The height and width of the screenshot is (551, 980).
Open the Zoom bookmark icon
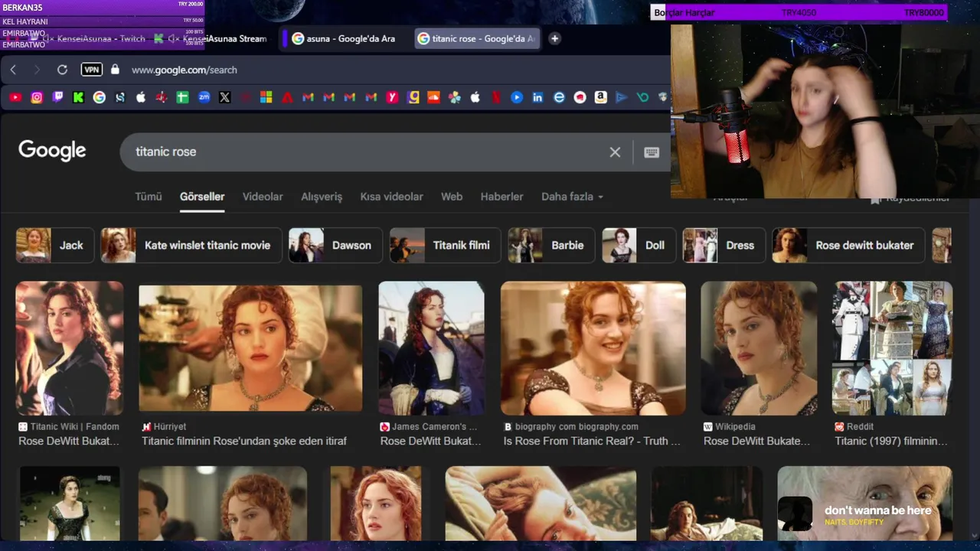click(204, 97)
